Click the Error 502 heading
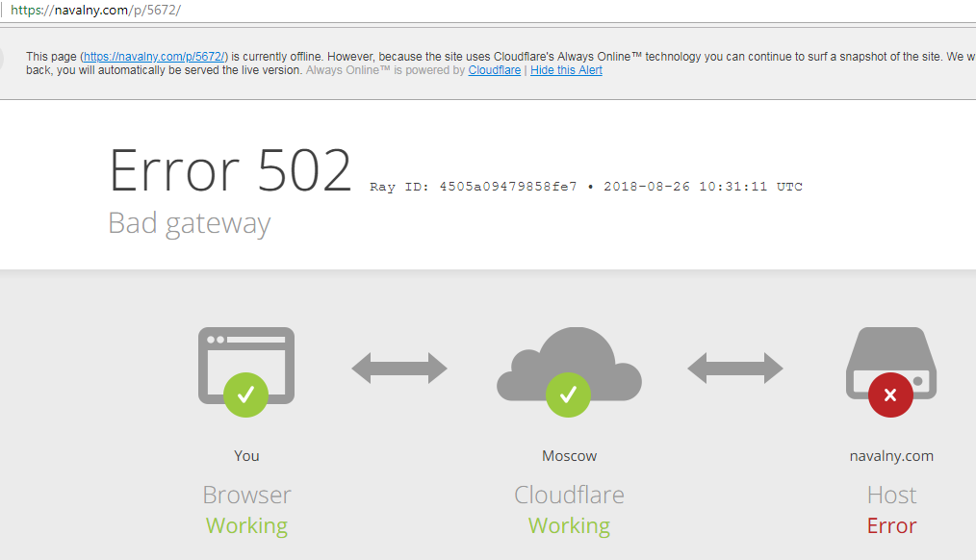The height and width of the screenshot is (560, 976). click(230, 170)
